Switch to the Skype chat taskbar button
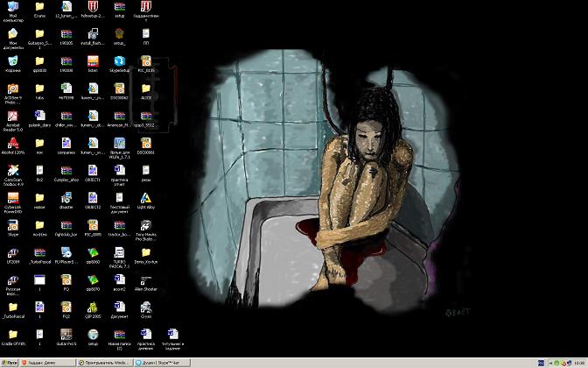The width and height of the screenshot is (588, 368). coord(162,363)
